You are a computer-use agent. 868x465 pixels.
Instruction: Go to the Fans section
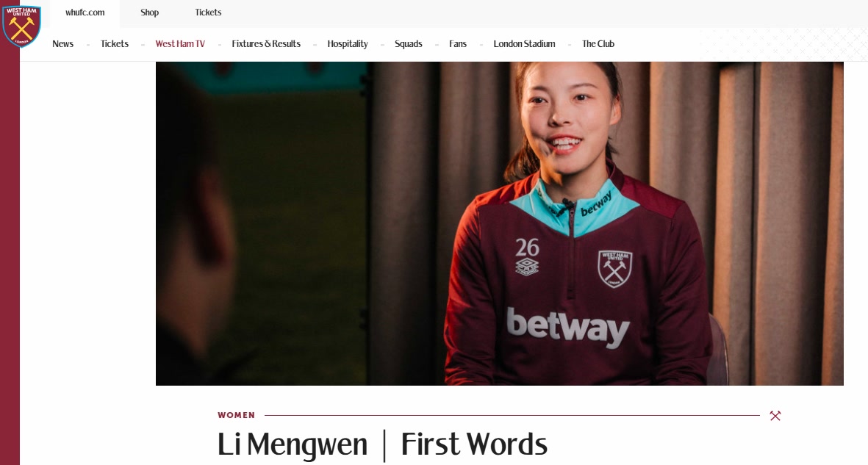(457, 44)
